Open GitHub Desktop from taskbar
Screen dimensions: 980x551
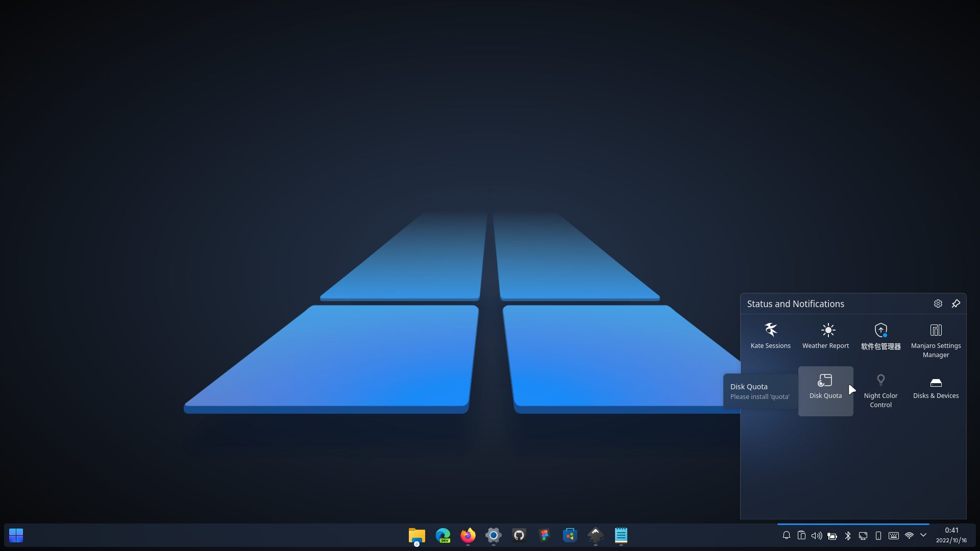click(x=519, y=536)
